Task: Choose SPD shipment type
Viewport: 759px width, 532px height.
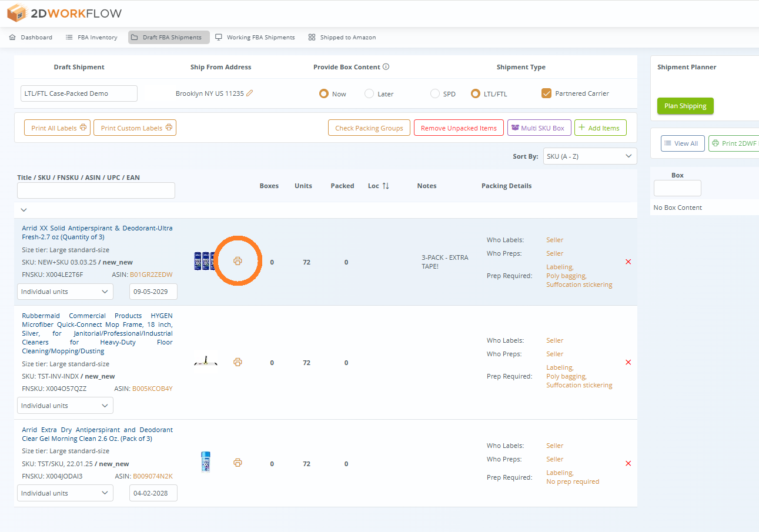Action: (x=435, y=93)
